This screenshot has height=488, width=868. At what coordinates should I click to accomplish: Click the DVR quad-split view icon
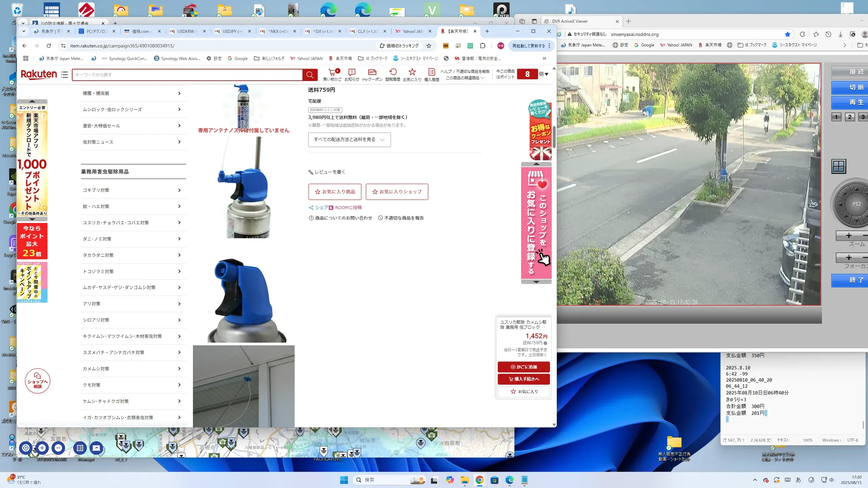(839, 166)
